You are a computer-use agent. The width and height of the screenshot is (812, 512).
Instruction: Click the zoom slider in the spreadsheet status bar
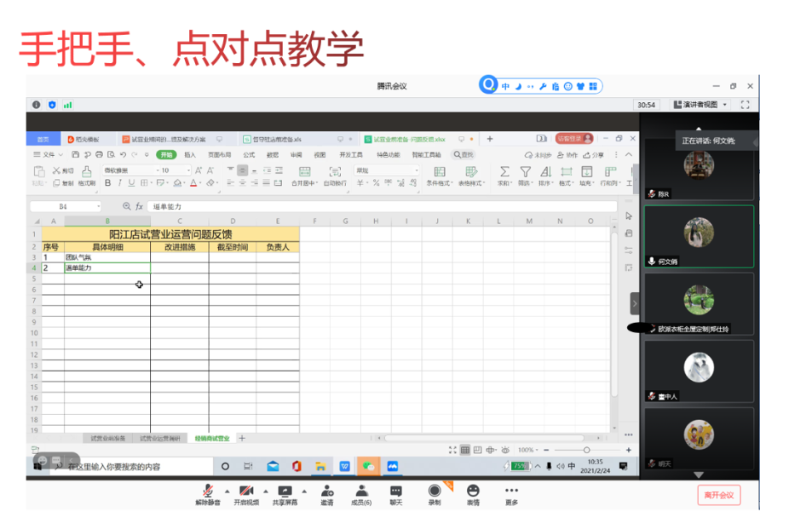point(586,450)
